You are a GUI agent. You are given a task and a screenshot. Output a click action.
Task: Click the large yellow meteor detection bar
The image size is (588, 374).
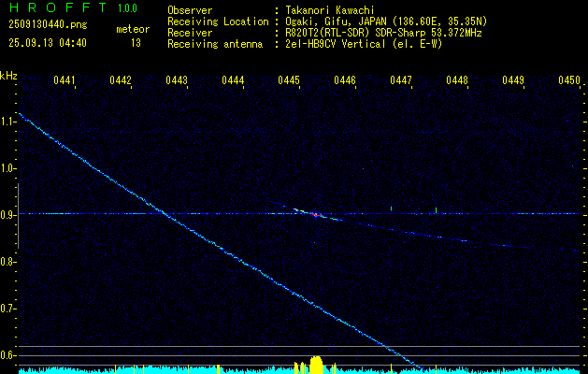pyautogui.click(x=316, y=365)
